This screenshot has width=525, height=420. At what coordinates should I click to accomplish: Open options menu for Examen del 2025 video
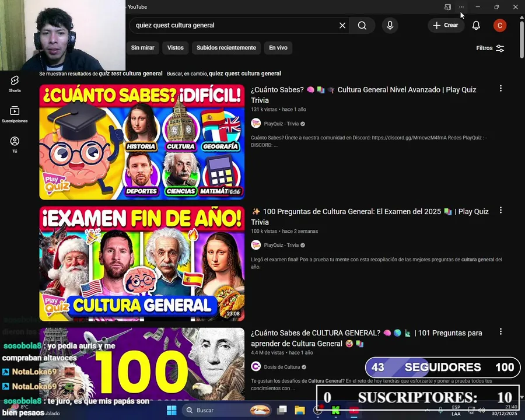tap(501, 210)
